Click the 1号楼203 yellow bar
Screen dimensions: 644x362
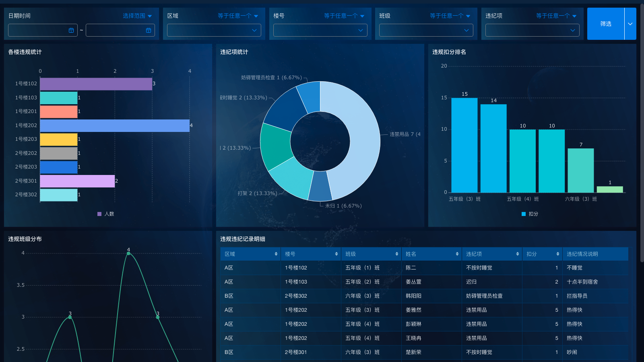click(59, 139)
